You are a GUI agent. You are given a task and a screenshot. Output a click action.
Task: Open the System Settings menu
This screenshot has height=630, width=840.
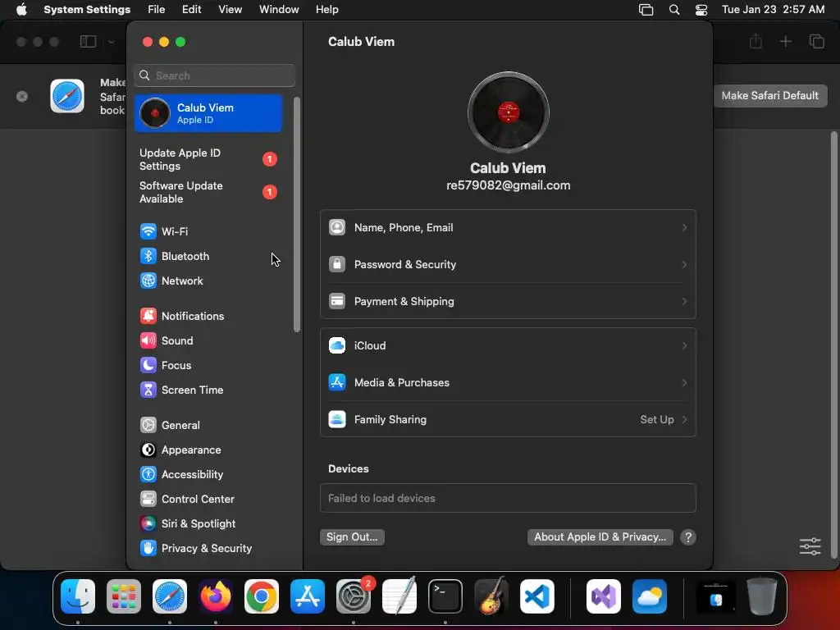(x=87, y=10)
